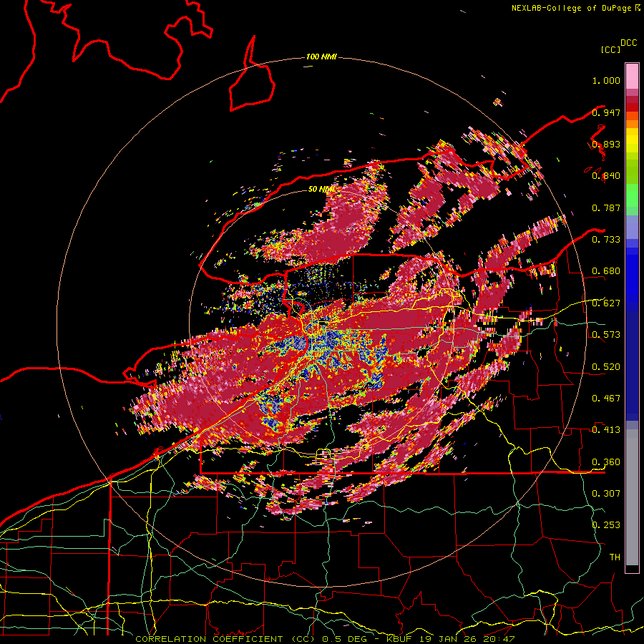Pick the light pink top color bar segment
Image resolution: width=644 pixels, height=644 pixels.
[632, 76]
